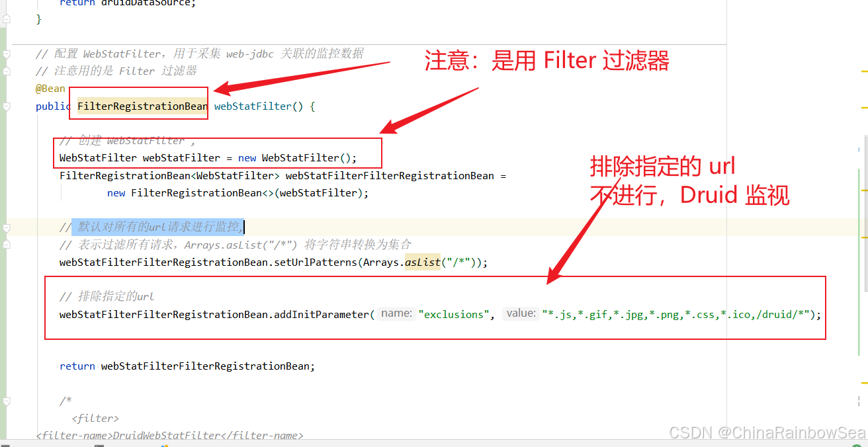Click the value: parameter hint before the exclusions string

520,313
